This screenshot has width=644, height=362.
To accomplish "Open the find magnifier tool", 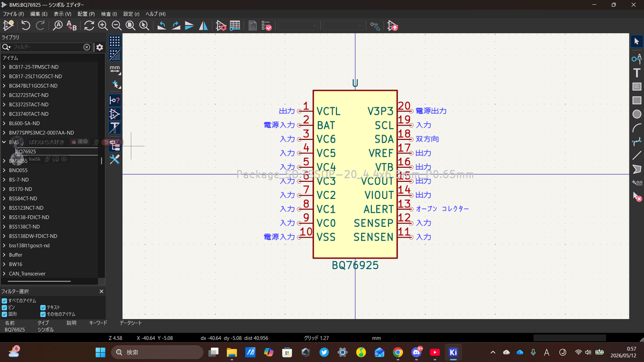I will 58,25.
